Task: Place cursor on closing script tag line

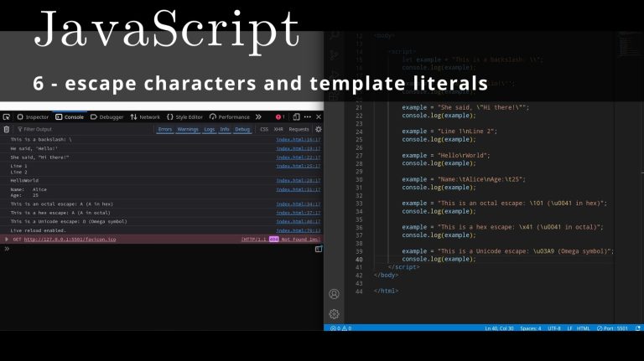Action: [x=403, y=267]
